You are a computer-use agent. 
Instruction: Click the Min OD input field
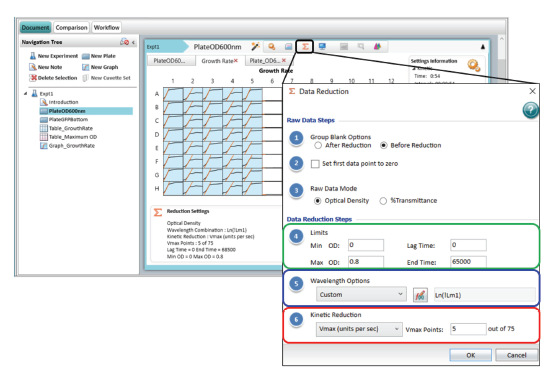coord(366,245)
